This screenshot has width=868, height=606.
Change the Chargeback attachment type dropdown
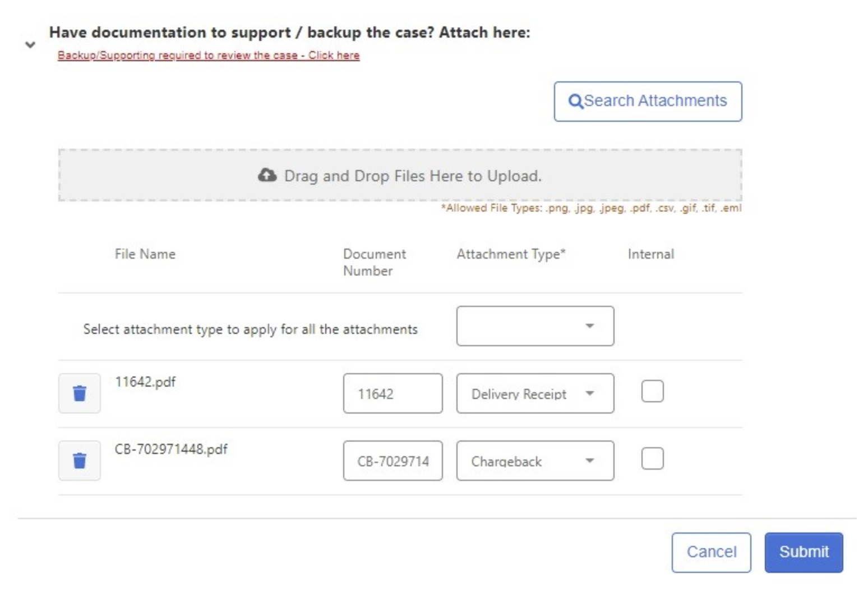click(535, 461)
